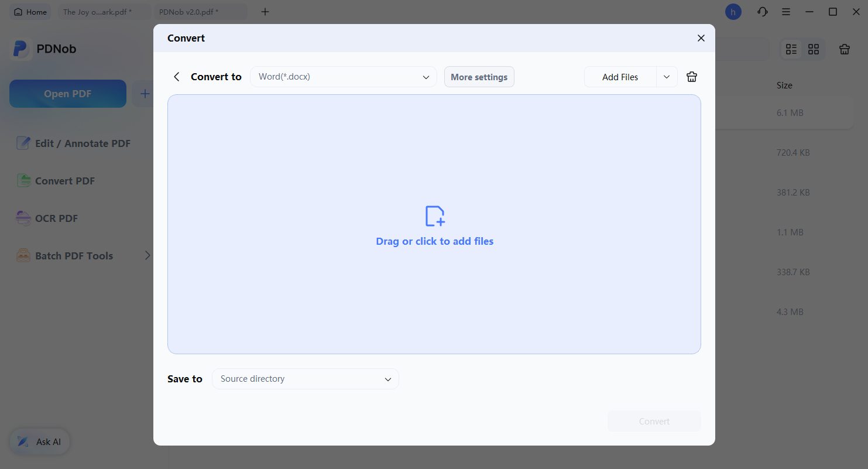
Task: Open the Save to directory dropdown
Action: click(305, 379)
